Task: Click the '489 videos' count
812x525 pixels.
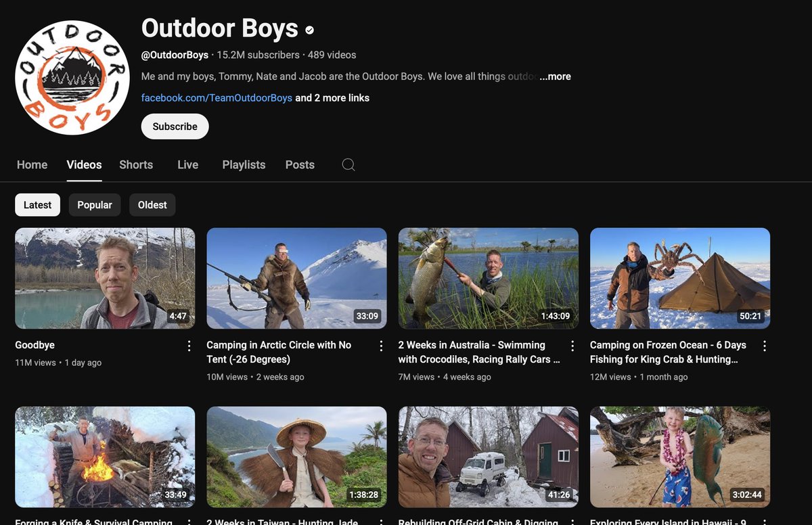Action: click(332, 55)
